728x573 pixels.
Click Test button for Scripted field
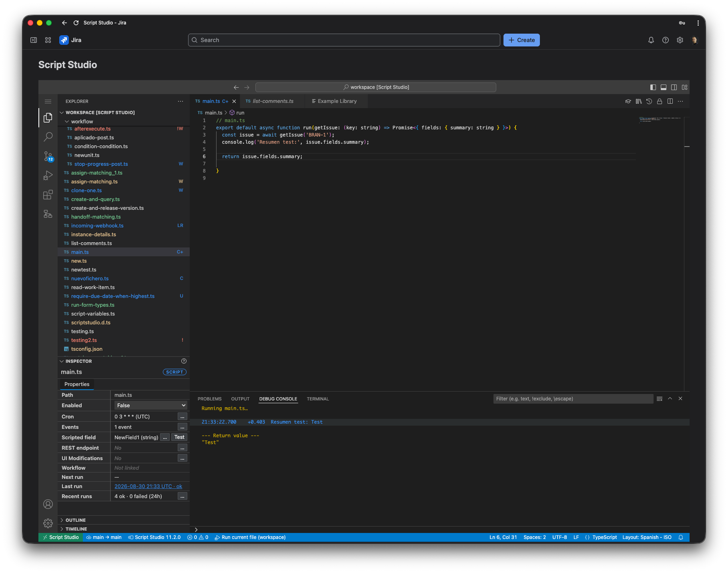coord(179,437)
